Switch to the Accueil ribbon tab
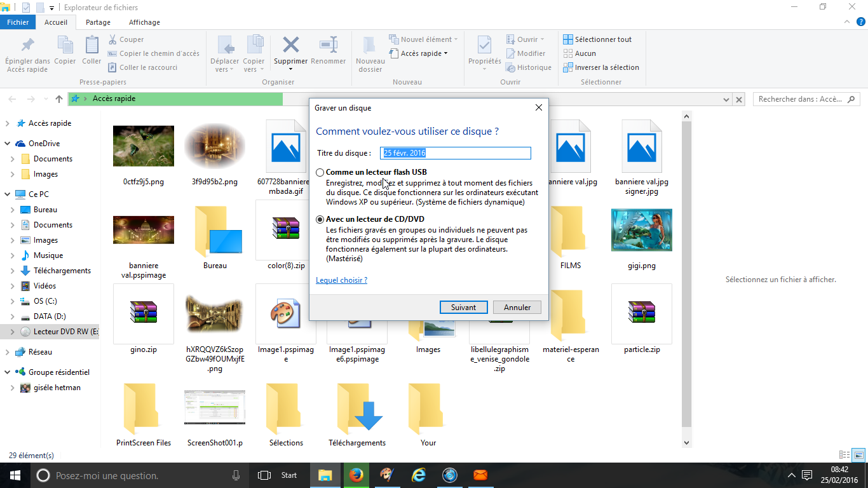 [56, 22]
